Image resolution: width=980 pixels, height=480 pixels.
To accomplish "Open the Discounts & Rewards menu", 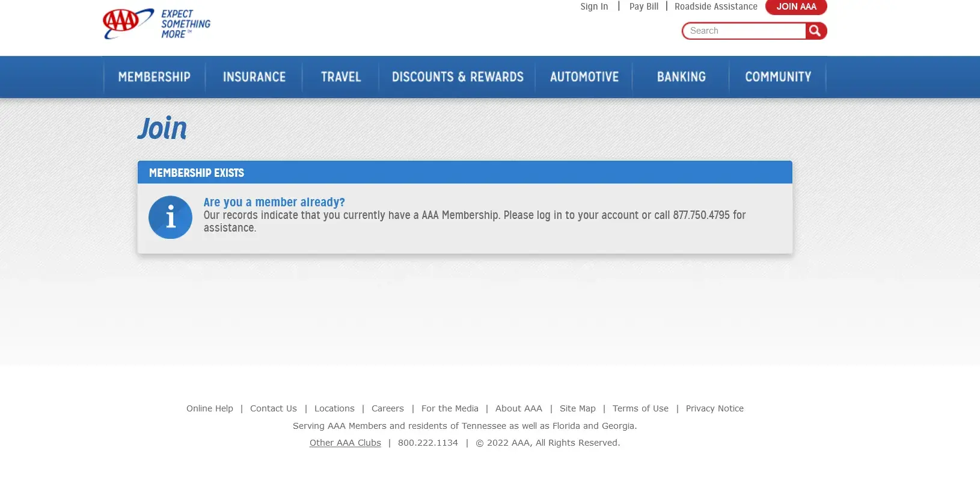I will [x=458, y=77].
